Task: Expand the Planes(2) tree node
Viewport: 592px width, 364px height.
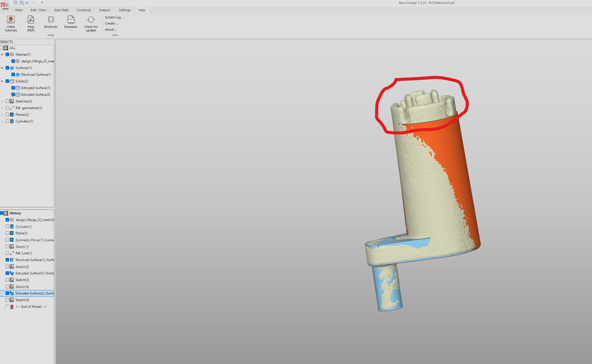Action: click(x=2, y=115)
